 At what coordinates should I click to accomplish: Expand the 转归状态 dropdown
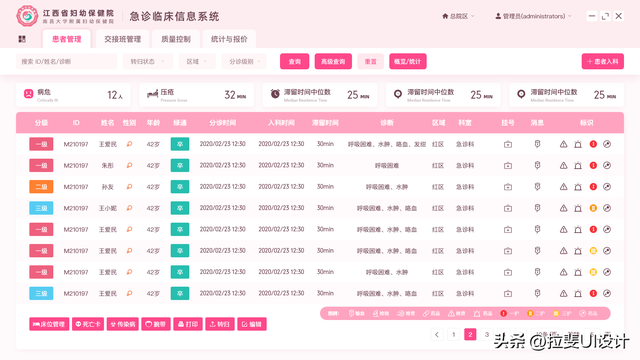coord(148,62)
